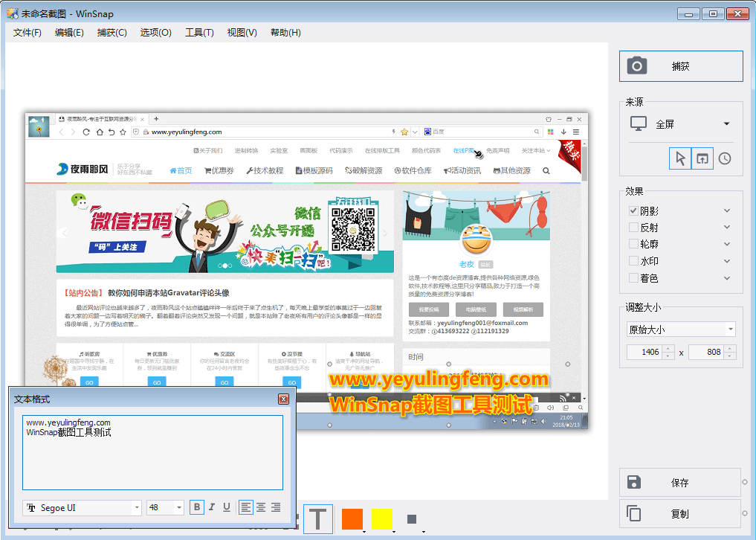Click the refresh icon in captured browser
Viewport: 756px width, 540px height.
pos(85,132)
